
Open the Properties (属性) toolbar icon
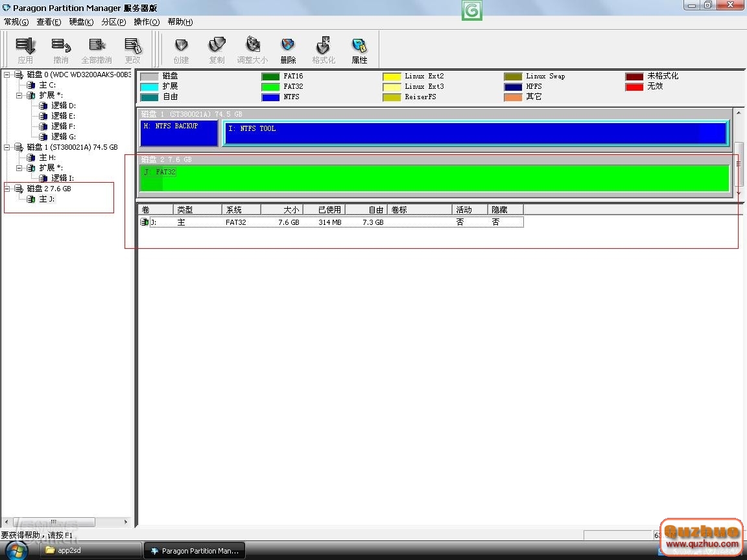point(359,46)
